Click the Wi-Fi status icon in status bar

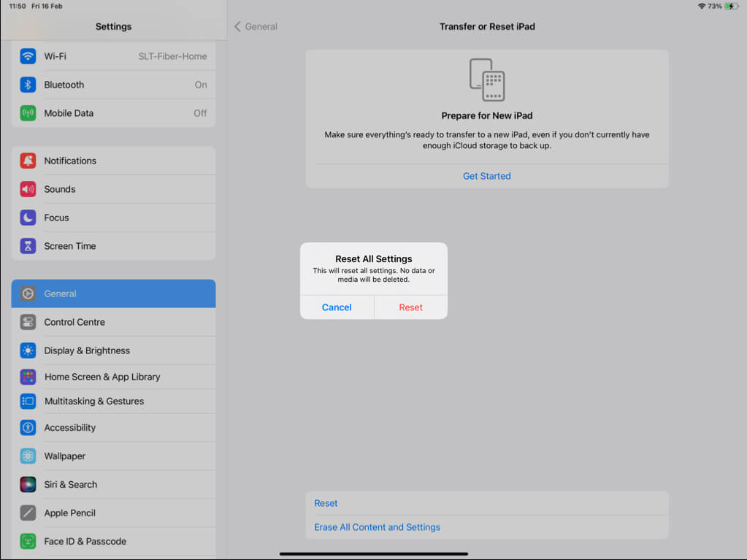coord(701,6)
